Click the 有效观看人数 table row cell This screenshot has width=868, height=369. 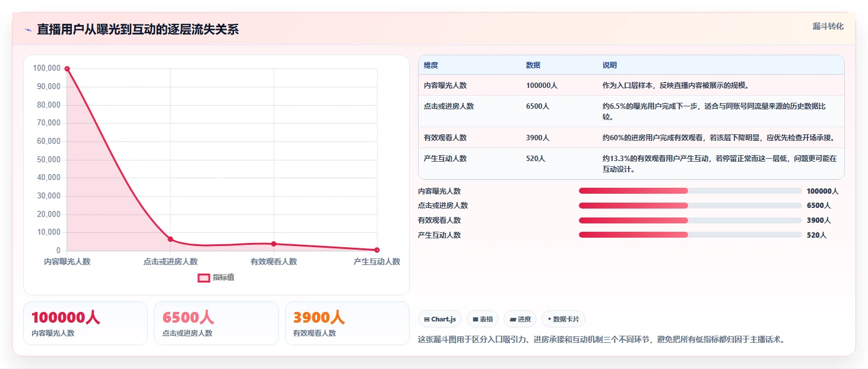coord(445,138)
